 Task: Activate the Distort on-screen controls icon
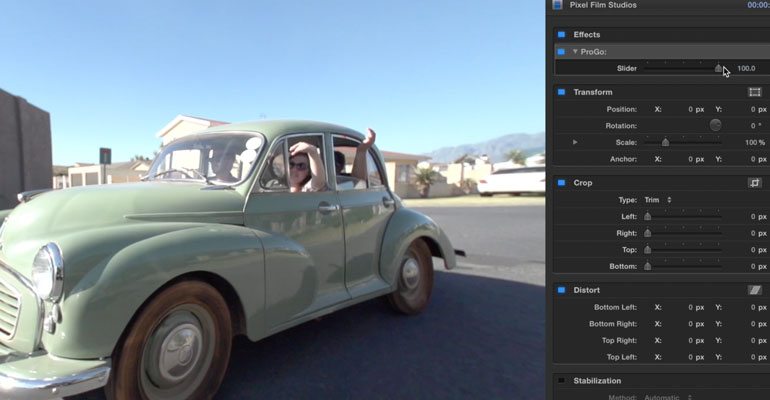click(755, 290)
